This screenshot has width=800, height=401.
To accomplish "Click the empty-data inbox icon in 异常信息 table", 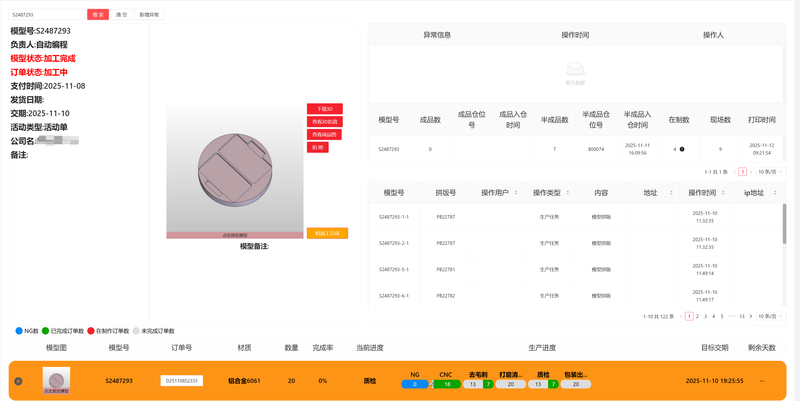I will pyautogui.click(x=575, y=69).
